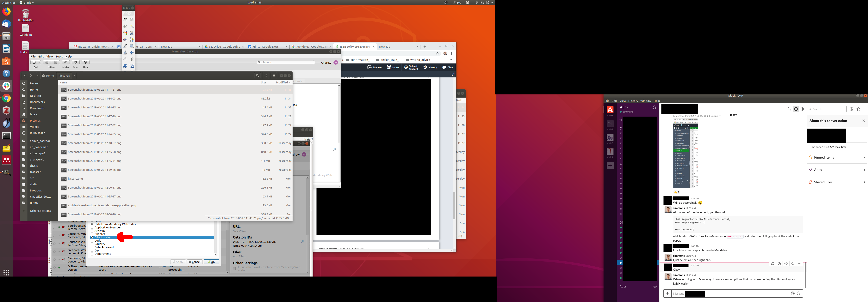Click Overleaf History button
Image resolution: width=868 pixels, height=302 pixels.
430,67
